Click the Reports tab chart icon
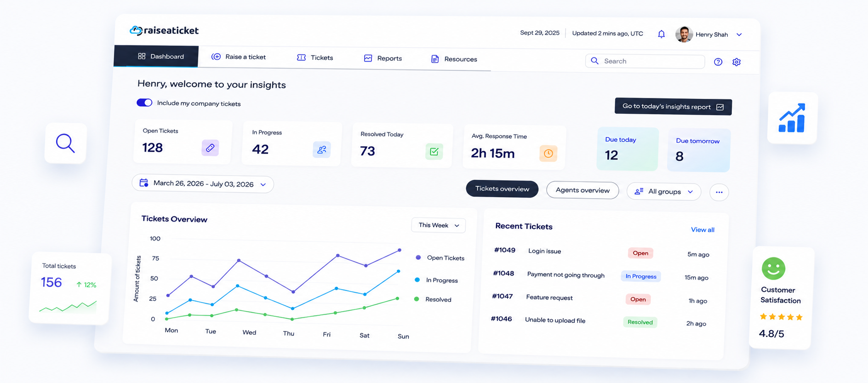Viewport: 868px width, 383px height. 368,58
